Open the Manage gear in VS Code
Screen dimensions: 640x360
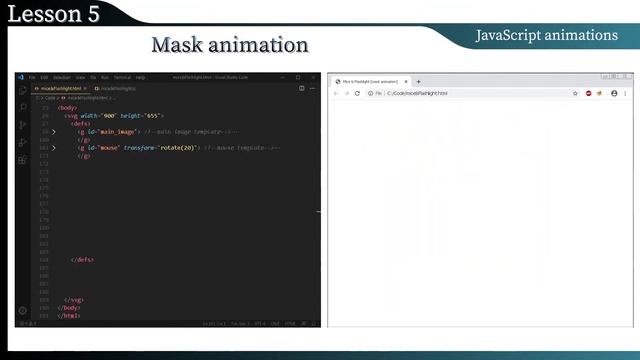[23, 311]
